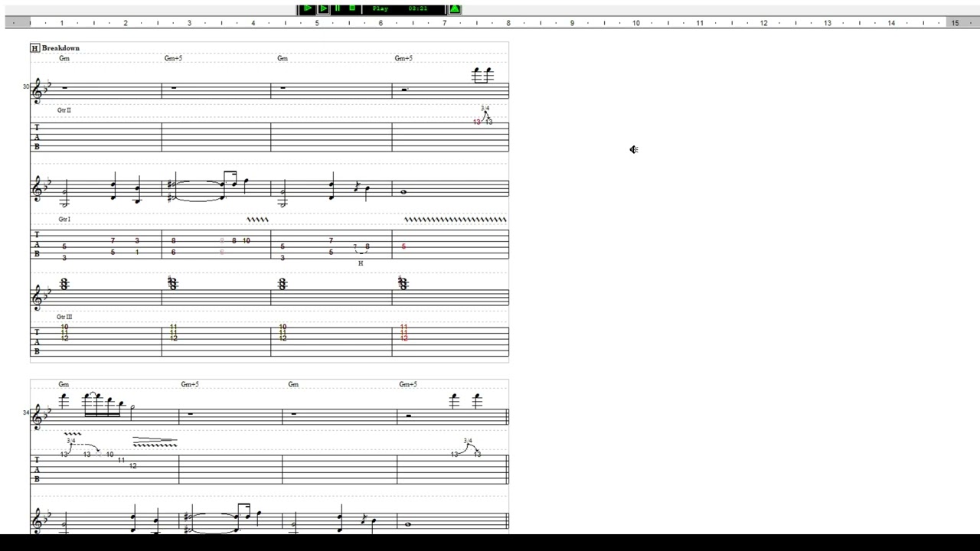Click the red fret 5 in Gtr I tab

pos(403,246)
